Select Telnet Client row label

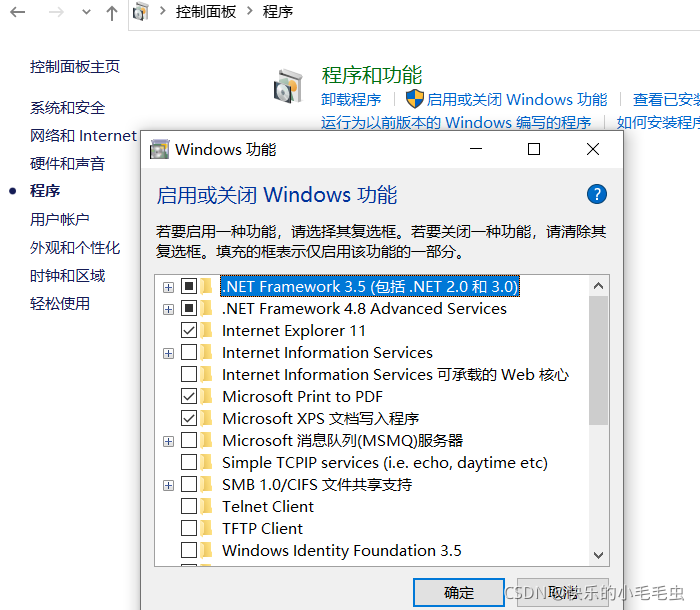coord(268,506)
